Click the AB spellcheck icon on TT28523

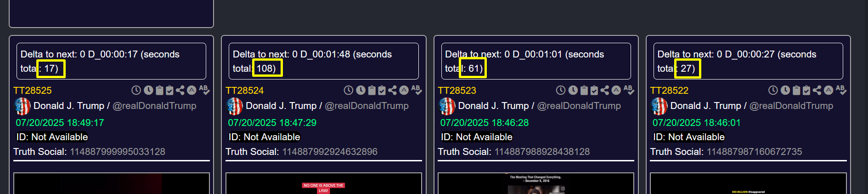click(x=629, y=90)
